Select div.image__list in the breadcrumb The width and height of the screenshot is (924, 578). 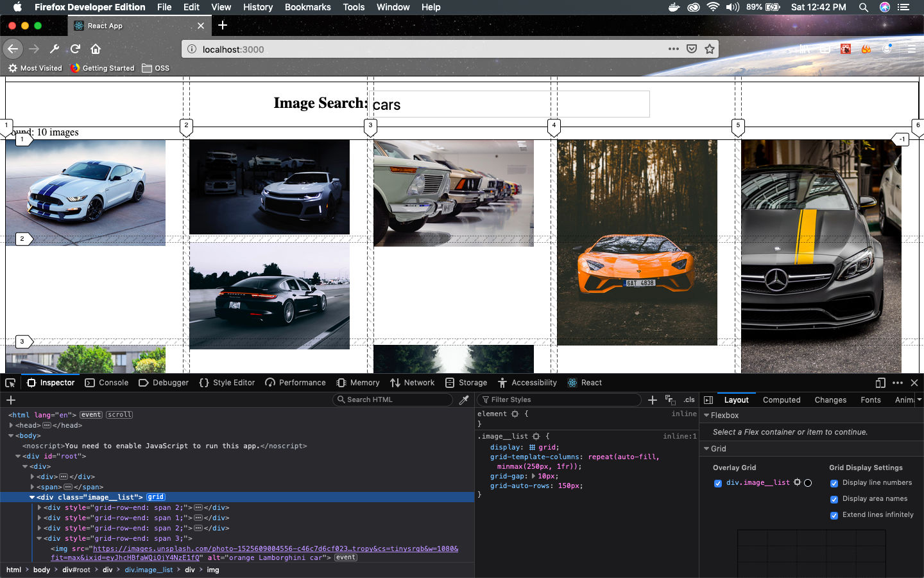[x=149, y=570]
